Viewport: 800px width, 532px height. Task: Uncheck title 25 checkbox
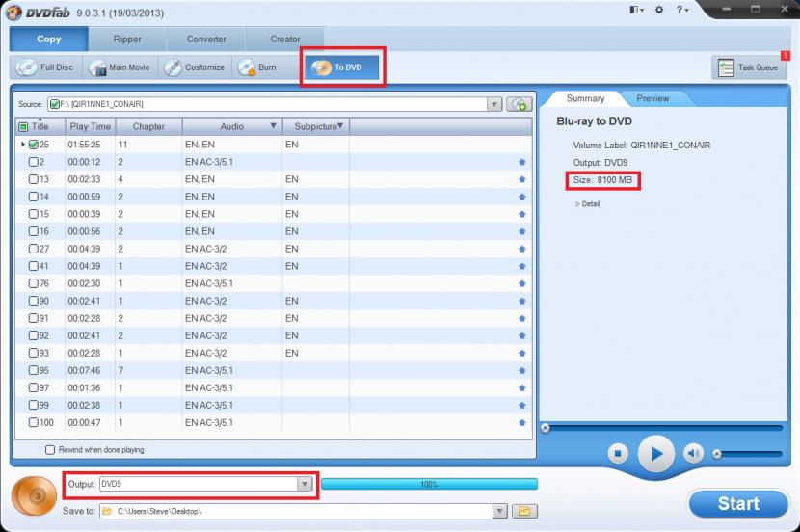pyautogui.click(x=34, y=145)
